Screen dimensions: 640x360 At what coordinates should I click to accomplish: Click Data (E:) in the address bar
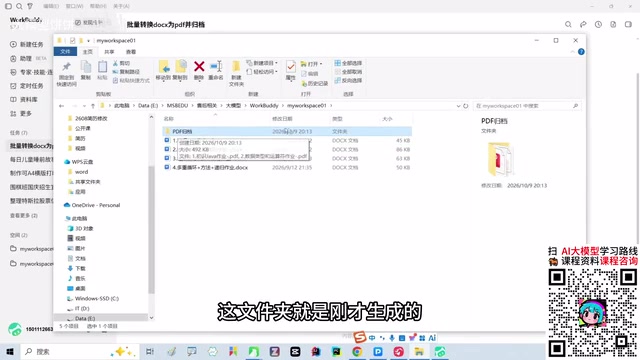[148, 105]
